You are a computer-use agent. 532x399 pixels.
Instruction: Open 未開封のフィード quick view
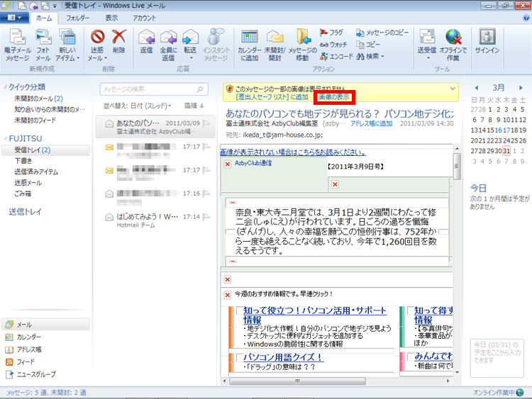coord(35,120)
